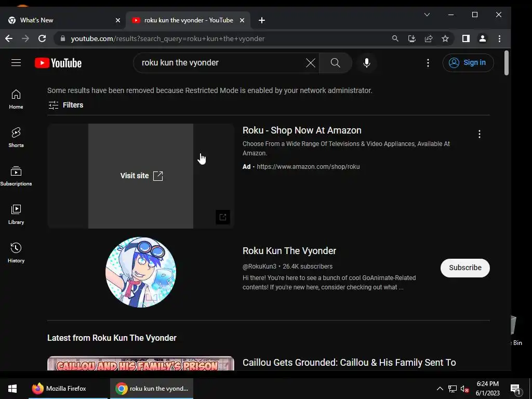Open a new Chrome tab
The image size is (532, 399).
pos(262,20)
